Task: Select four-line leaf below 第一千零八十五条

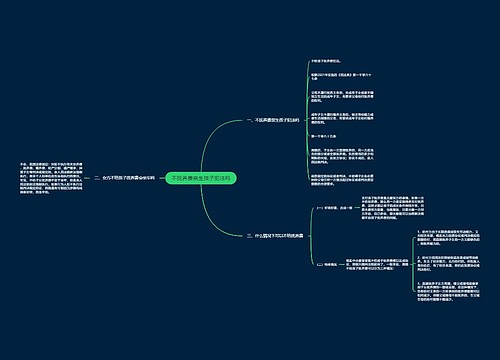Action: 342,156
